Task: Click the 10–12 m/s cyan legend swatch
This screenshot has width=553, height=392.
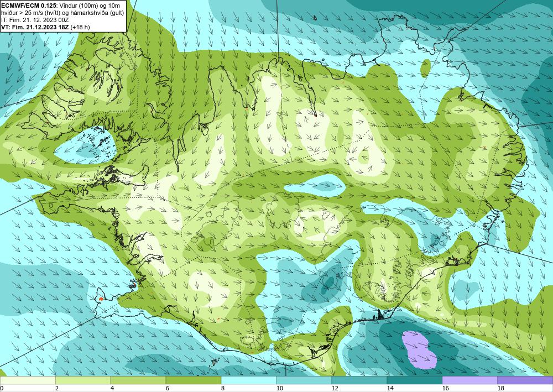Action: (304, 380)
